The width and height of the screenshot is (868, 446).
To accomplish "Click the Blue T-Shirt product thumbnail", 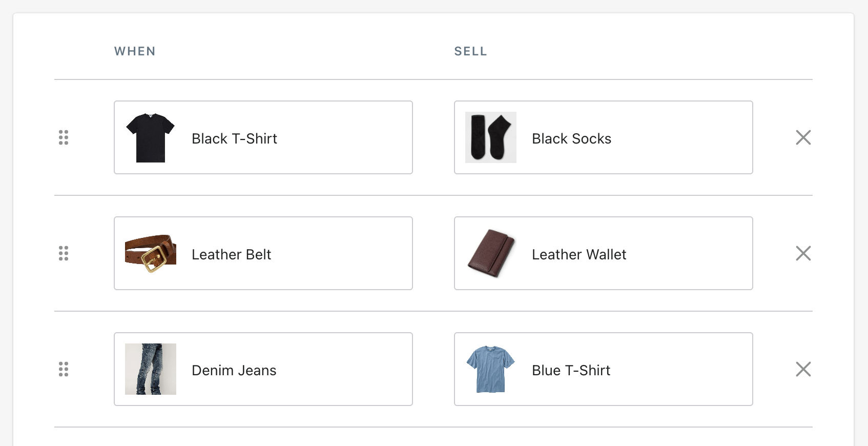I will tap(490, 369).
